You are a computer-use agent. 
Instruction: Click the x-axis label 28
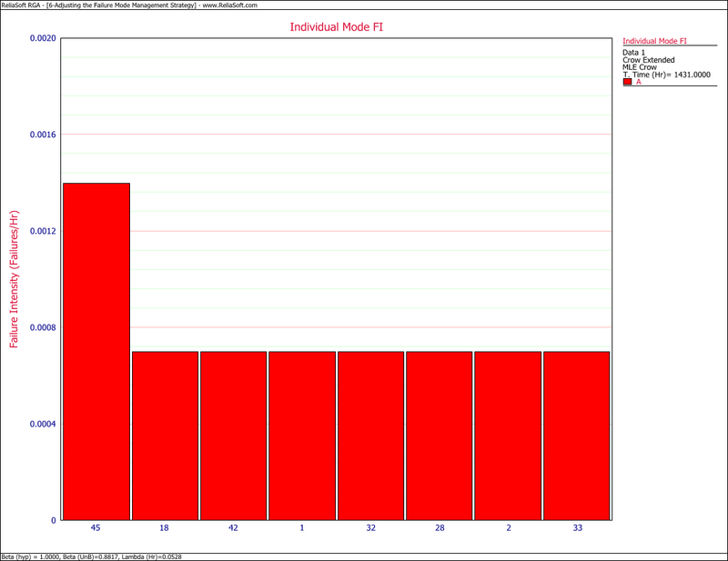click(440, 527)
